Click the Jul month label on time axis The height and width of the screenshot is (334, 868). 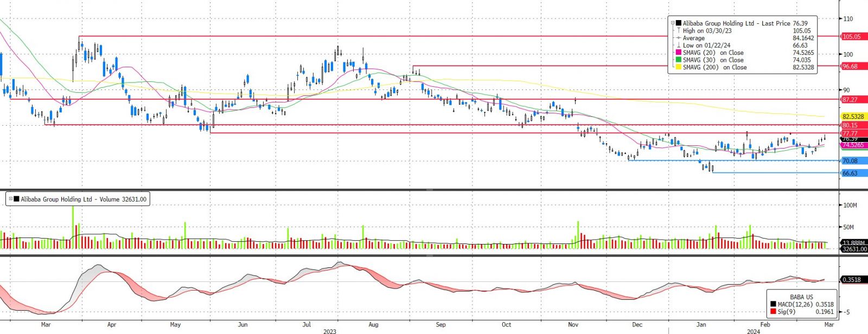(x=307, y=324)
